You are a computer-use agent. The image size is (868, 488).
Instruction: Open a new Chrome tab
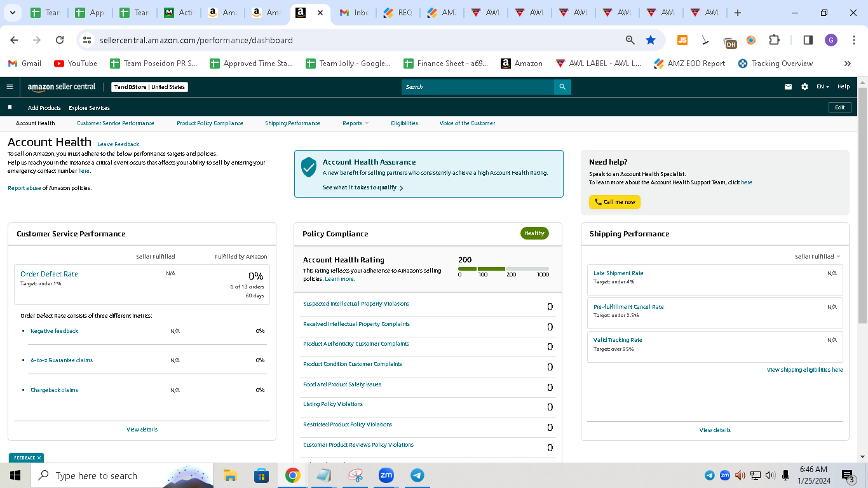point(737,13)
